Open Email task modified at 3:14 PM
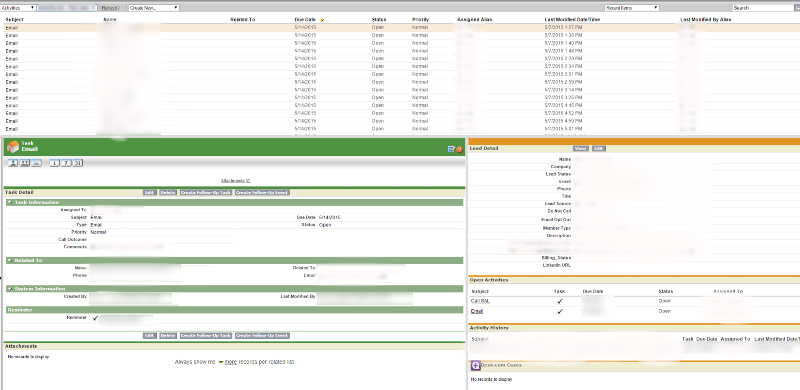 tap(12, 90)
